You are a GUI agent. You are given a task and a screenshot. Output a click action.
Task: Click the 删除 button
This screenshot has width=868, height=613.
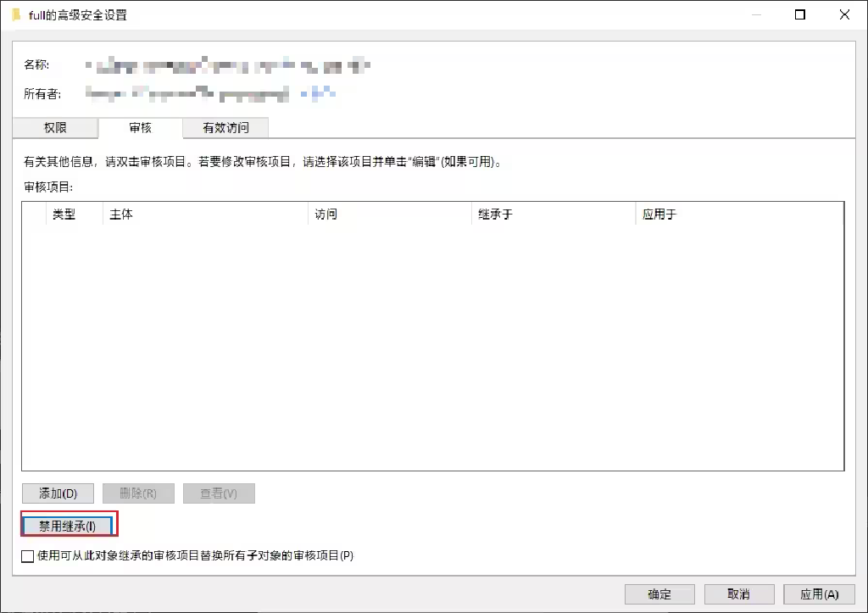138,493
